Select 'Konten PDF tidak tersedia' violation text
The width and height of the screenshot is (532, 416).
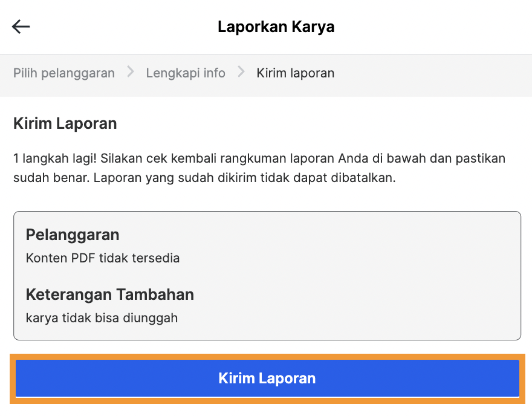[103, 258]
